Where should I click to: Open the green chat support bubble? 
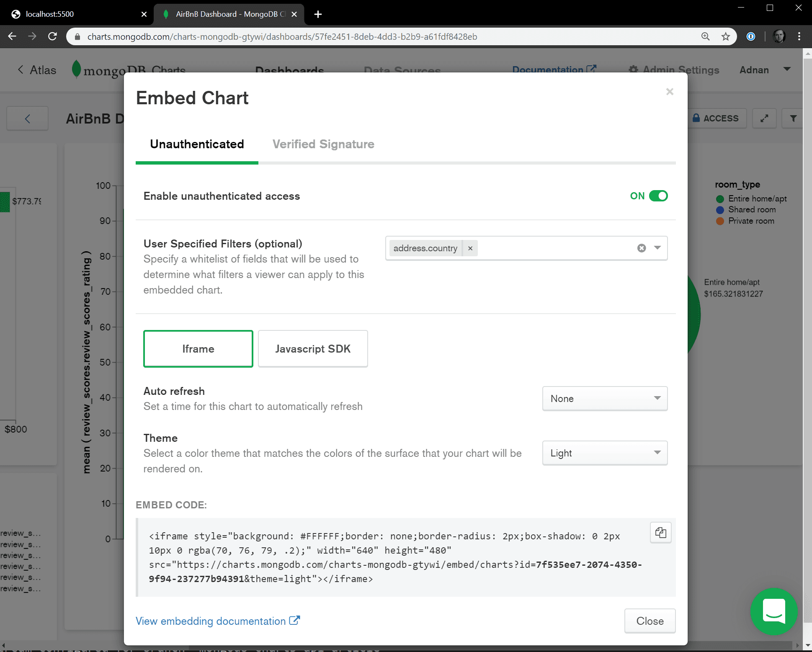(773, 612)
